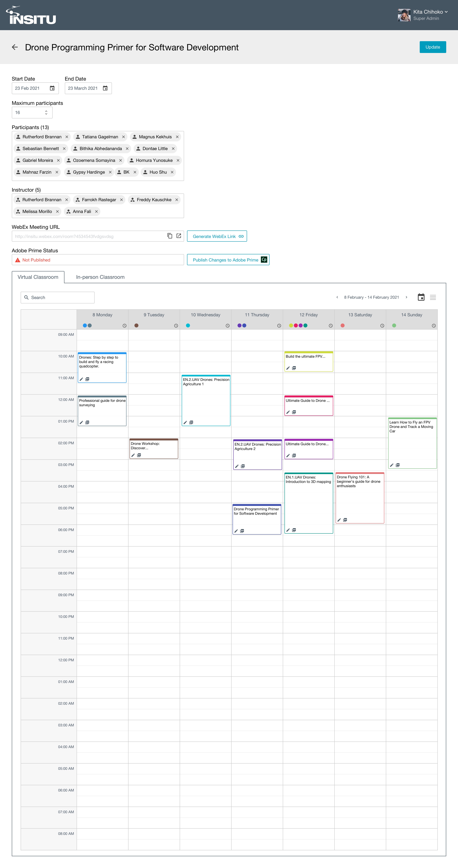This screenshot has width=458, height=868.
Task: Remove participant Tatiana Gagelman
Action: coord(124,137)
